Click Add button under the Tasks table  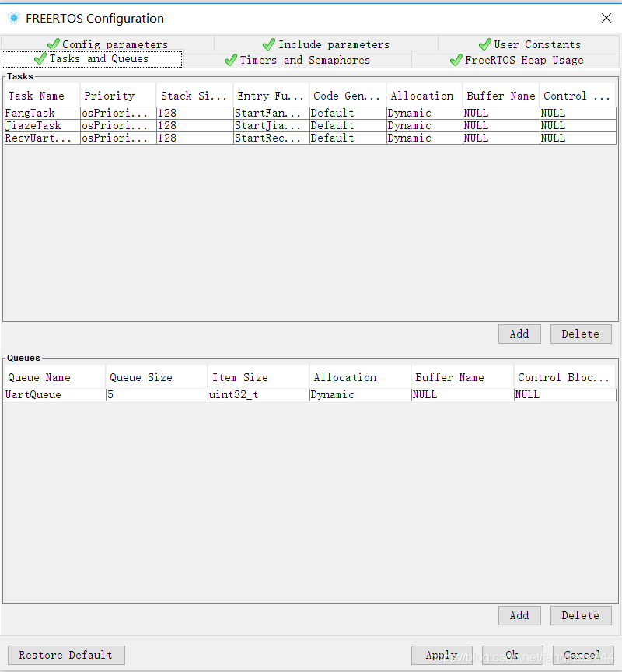[519, 334]
